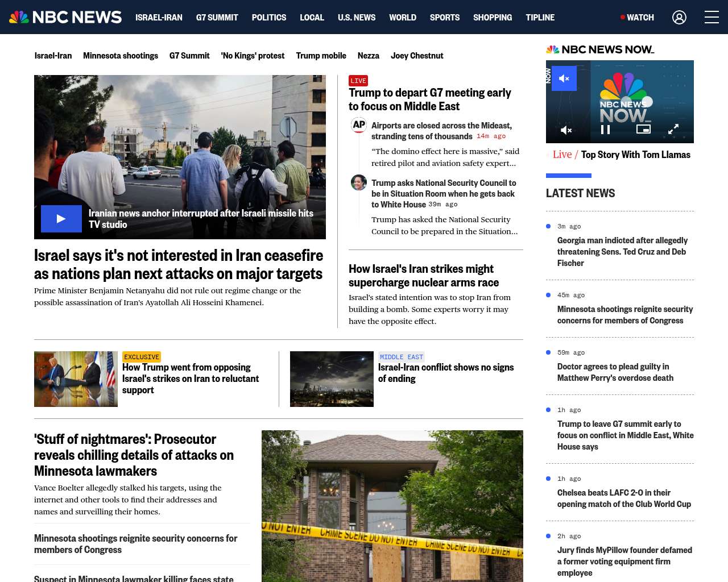Click the MIDDLE EAST category tag
Viewport: 728px width, 582px height.
click(402, 357)
